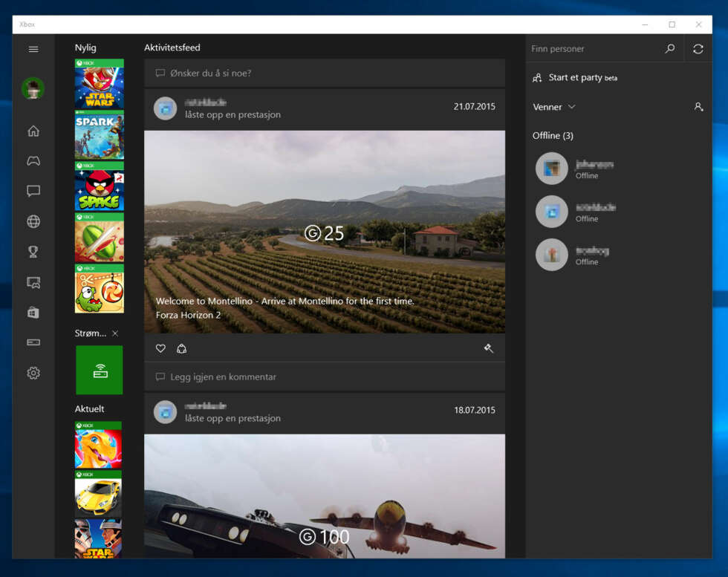Refresh the friends list

[698, 49]
